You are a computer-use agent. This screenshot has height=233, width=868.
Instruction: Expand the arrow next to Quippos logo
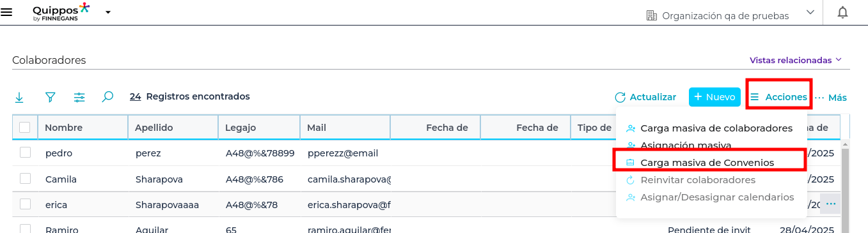(x=108, y=12)
